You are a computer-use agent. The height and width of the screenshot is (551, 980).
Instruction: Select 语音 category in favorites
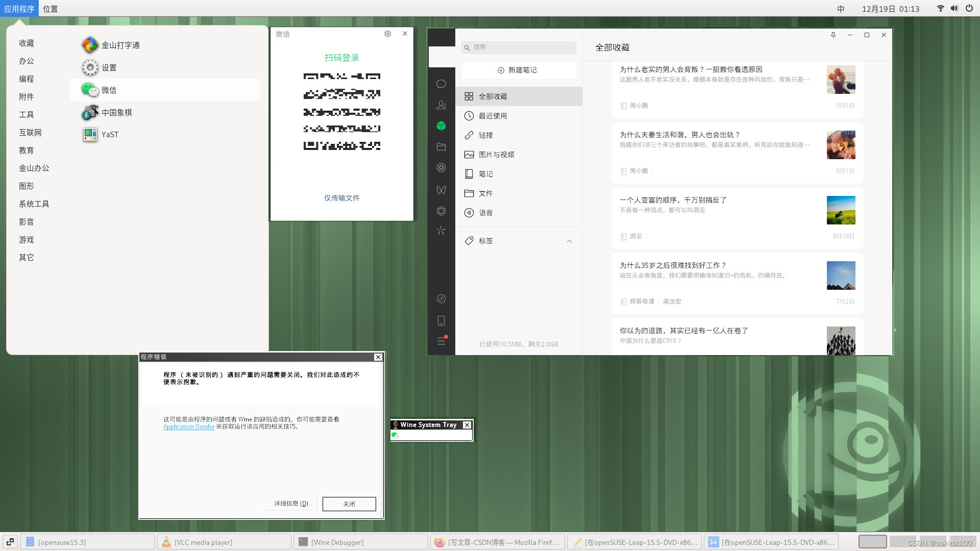[519, 213]
